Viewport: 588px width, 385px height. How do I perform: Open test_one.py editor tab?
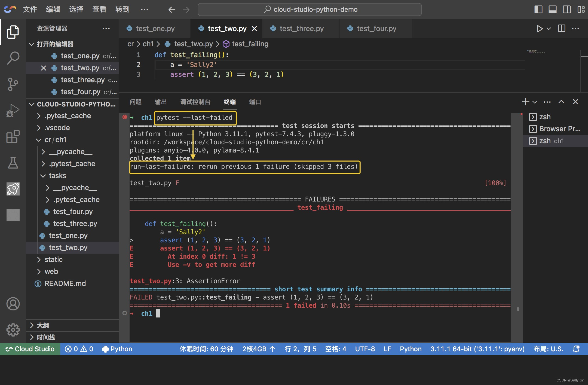tap(154, 28)
